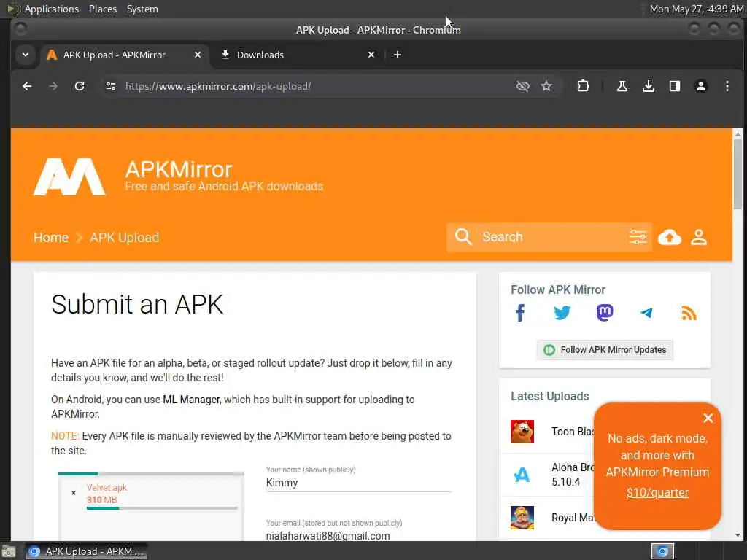Image resolution: width=747 pixels, height=560 pixels.
Task: Open the System menu
Action: 142,9
